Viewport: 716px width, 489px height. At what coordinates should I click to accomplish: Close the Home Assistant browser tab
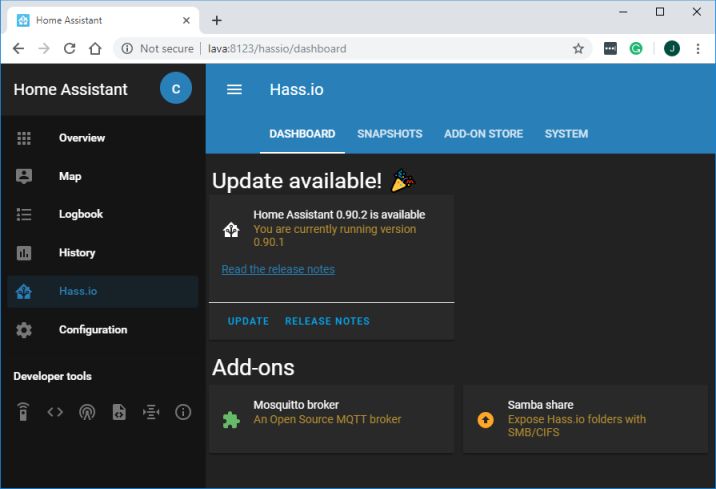click(186, 20)
